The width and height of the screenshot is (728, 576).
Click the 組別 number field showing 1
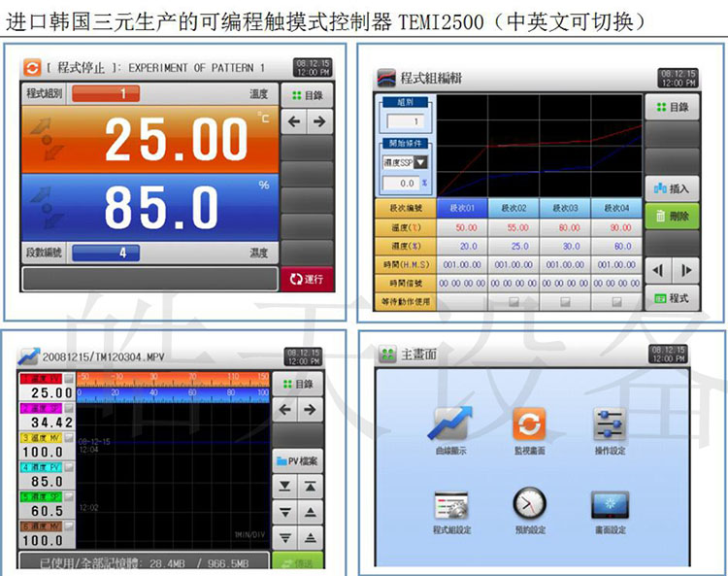click(405, 121)
